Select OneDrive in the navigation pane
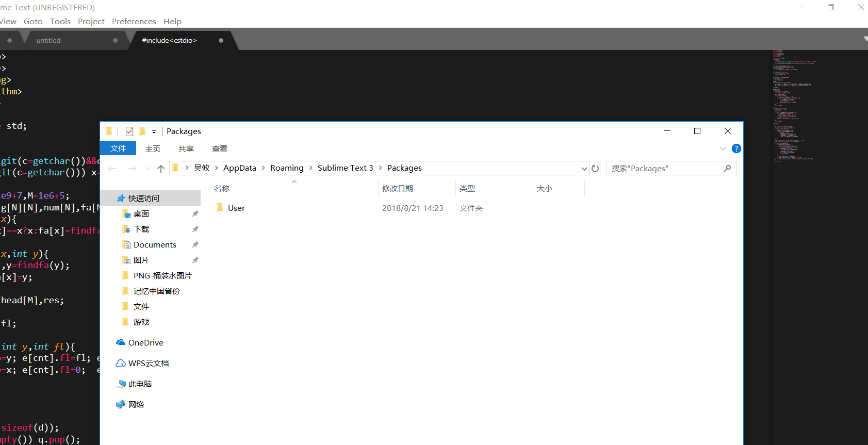The width and height of the screenshot is (868, 445). coord(146,342)
